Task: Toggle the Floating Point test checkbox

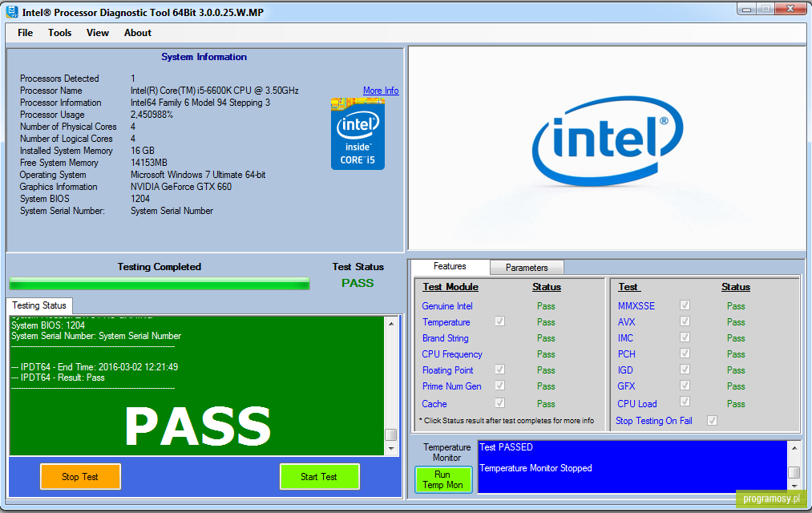Action: [499, 370]
